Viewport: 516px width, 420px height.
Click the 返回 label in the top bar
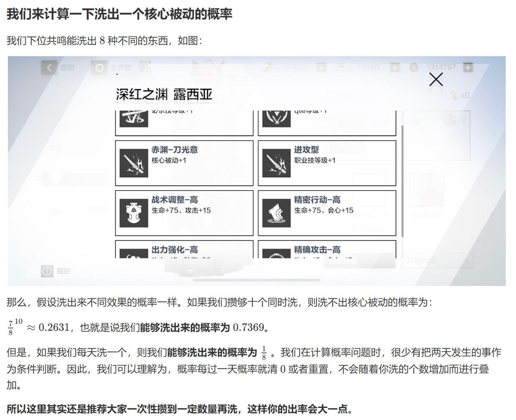click(67, 67)
